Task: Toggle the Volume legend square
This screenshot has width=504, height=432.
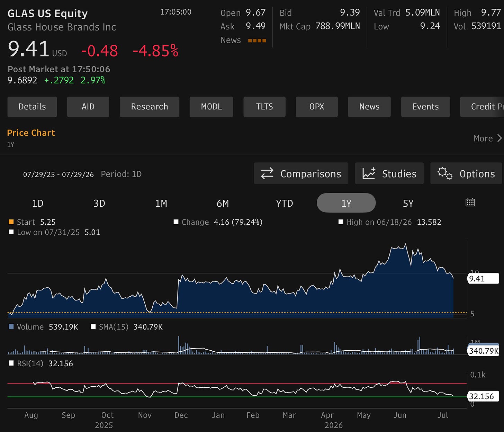Action: (x=11, y=327)
